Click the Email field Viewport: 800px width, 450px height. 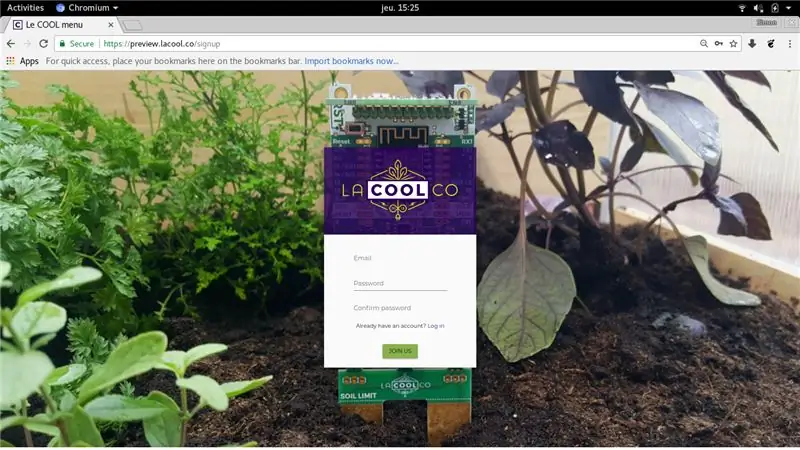[400, 259]
